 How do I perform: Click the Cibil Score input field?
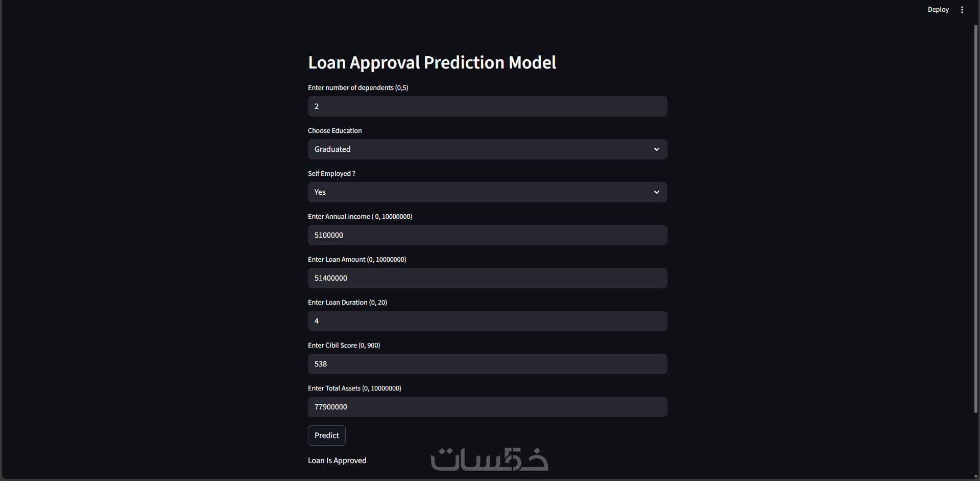487,364
